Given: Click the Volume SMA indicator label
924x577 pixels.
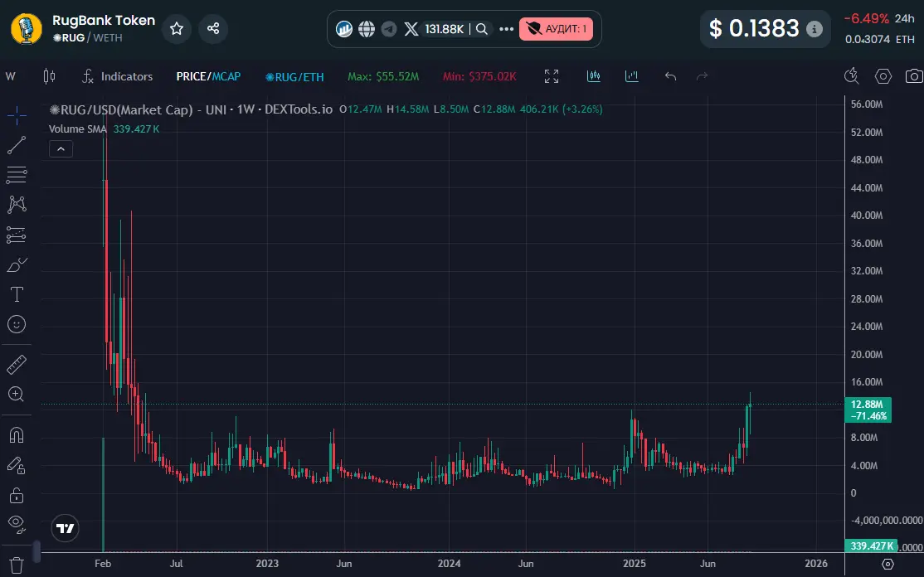Looking at the screenshot, I should 77,129.
